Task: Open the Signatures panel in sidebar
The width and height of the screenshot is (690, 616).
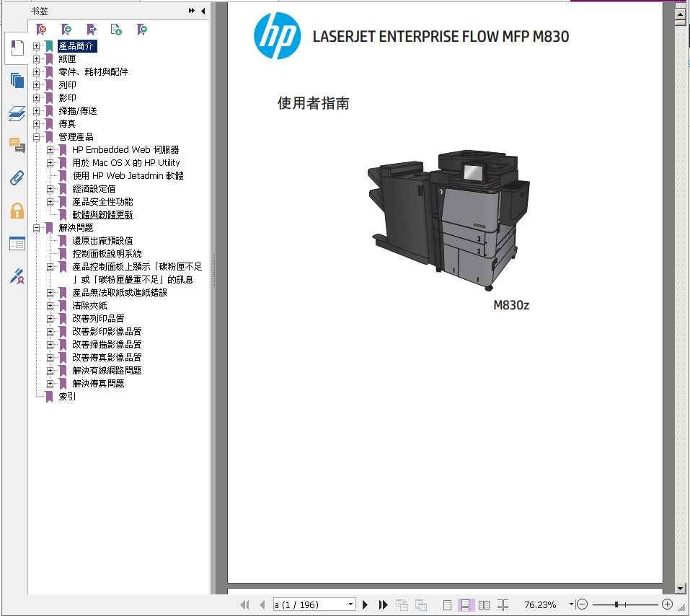Action: coord(17,276)
